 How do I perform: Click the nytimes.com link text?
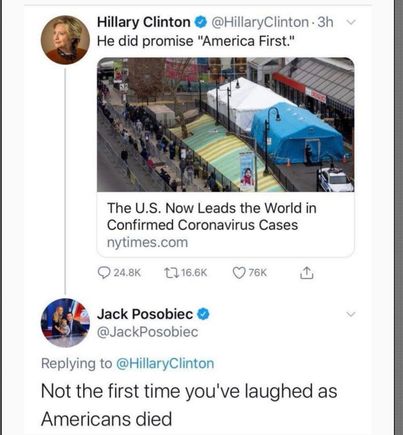147,242
